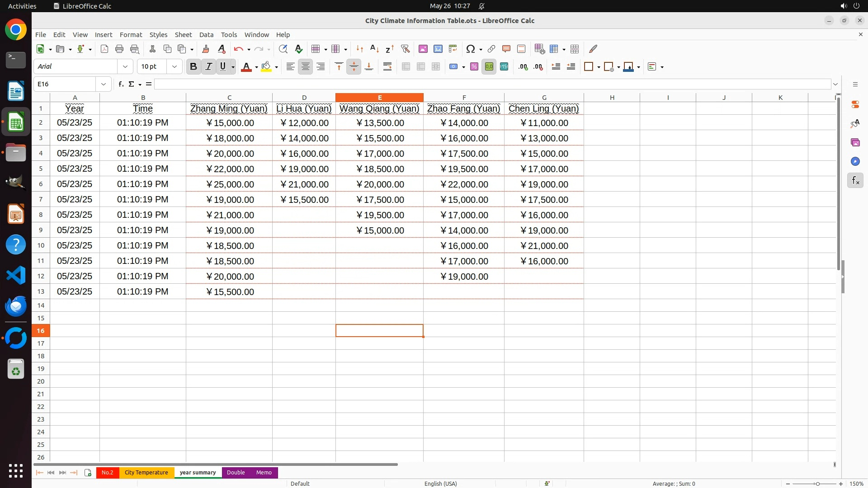The height and width of the screenshot is (488, 868).
Task: Toggle Bold formatting
Action: [193, 66]
